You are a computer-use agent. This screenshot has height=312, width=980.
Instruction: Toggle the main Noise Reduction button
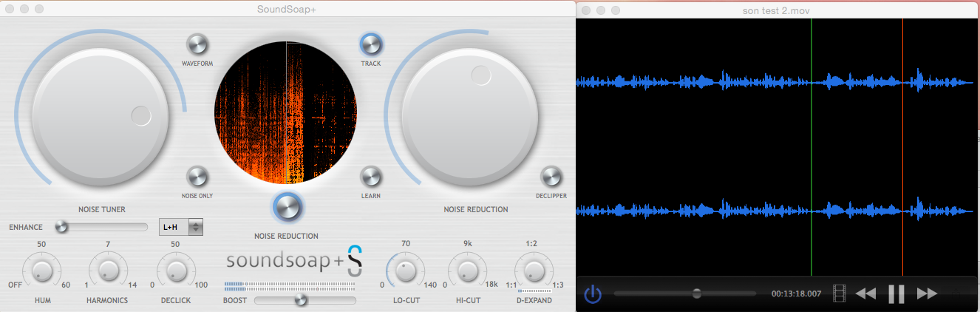[287, 207]
